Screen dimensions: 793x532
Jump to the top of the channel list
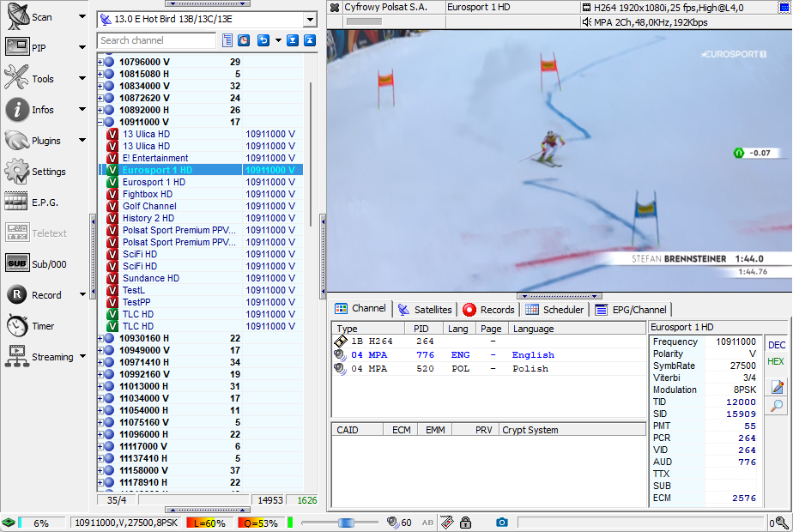310,40
